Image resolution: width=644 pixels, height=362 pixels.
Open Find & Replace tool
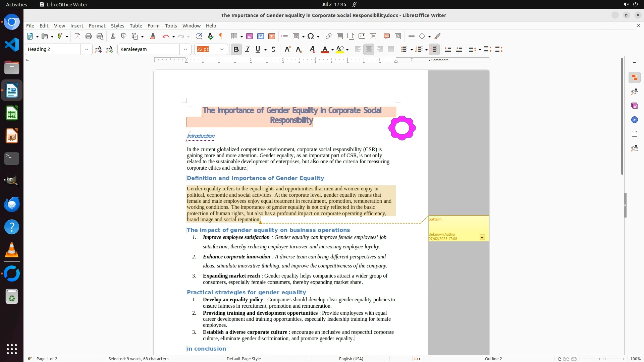click(x=199, y=36)
